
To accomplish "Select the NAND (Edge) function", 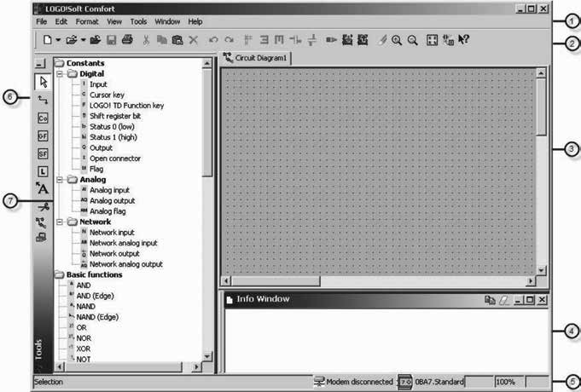I will 97,317.
